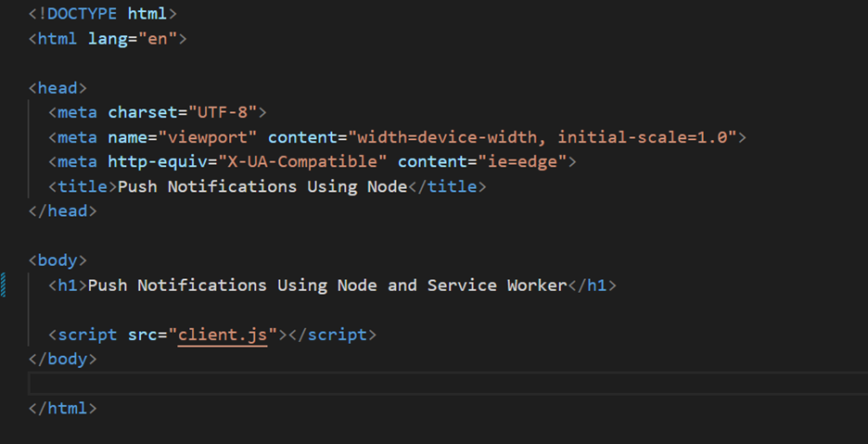Open the client.js link in script tag
The width and height of the screenshot is (868, 444).
[223, 335]
